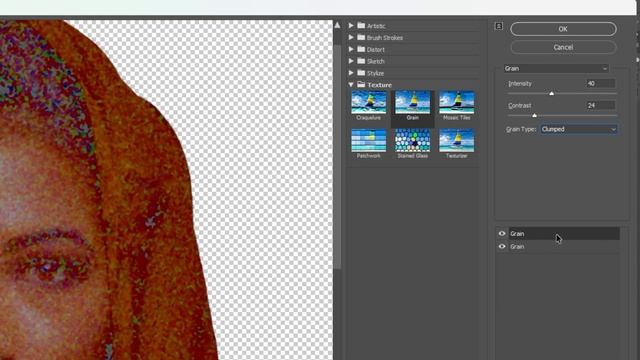Image resolution: width=640 pixels, height=360 pixels.
Task: Click the Artistic folder icon
Action: coord(361,25)
